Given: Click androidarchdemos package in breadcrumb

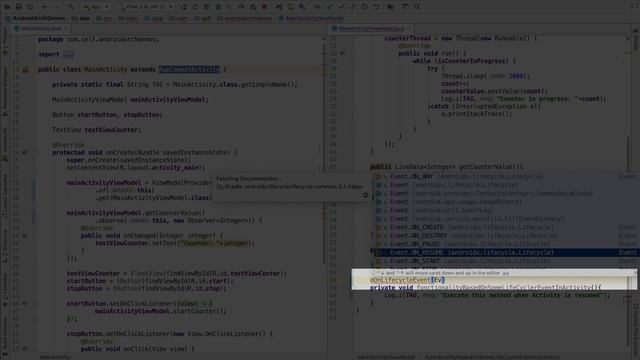Looking at the screenshot, I should click(x=244, y=18).
